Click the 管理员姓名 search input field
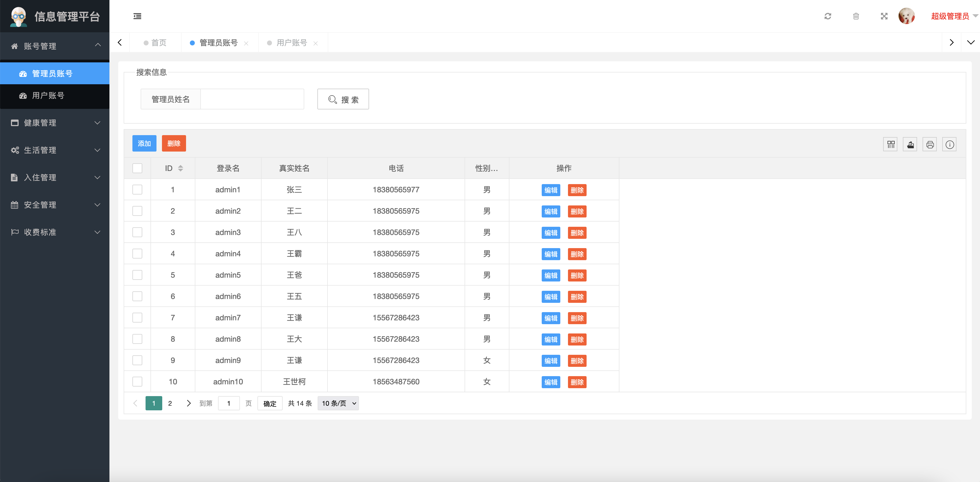 point(252,99)
